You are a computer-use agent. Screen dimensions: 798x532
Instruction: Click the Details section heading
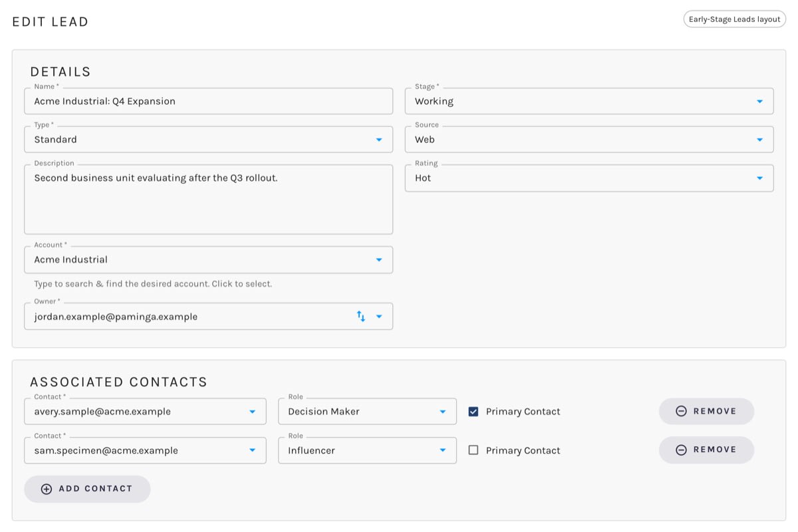point(61,72)
